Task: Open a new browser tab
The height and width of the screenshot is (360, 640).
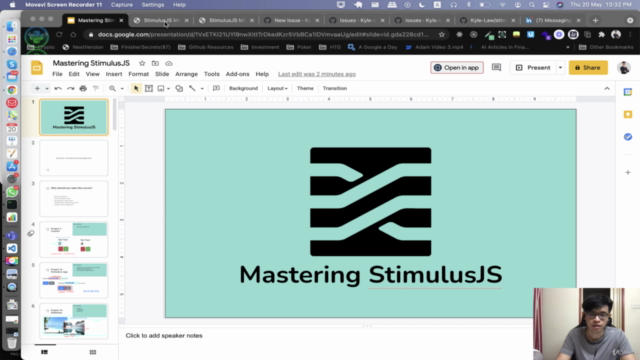Action: (595, 20)
